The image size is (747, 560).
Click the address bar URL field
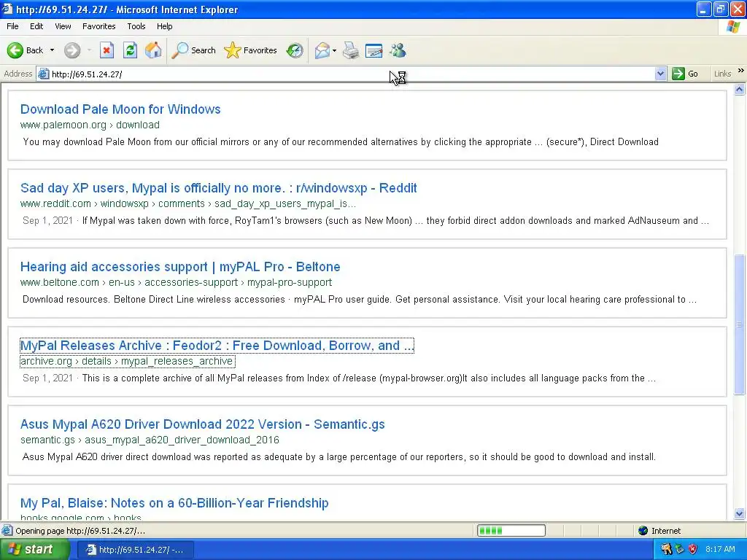point(352,74)
